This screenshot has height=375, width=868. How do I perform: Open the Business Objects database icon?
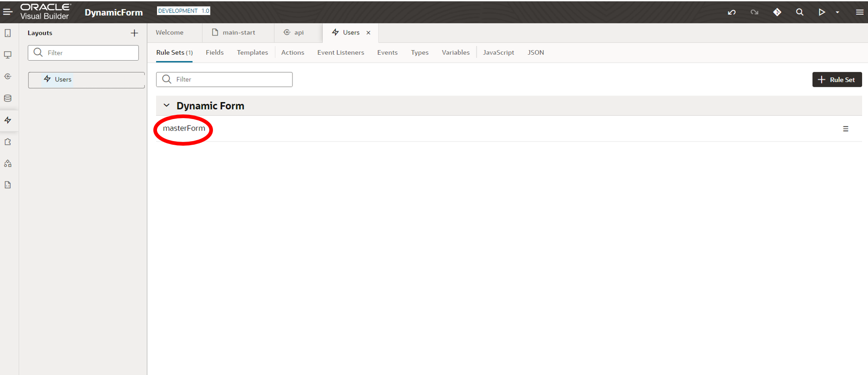(8, 98)
